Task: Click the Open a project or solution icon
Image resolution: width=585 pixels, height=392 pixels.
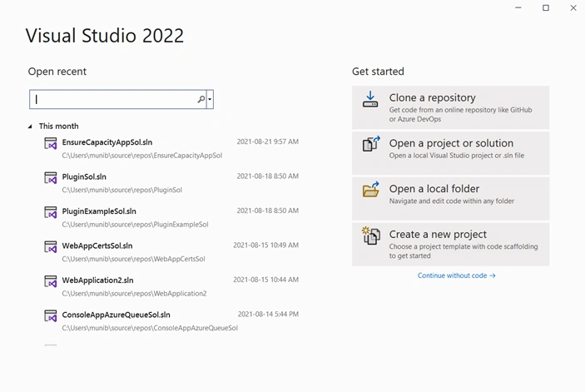Action: tap(371, 144)
